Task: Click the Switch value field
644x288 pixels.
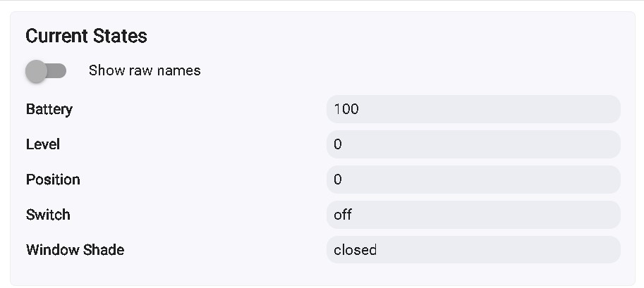Action: [x=473, y=215]
